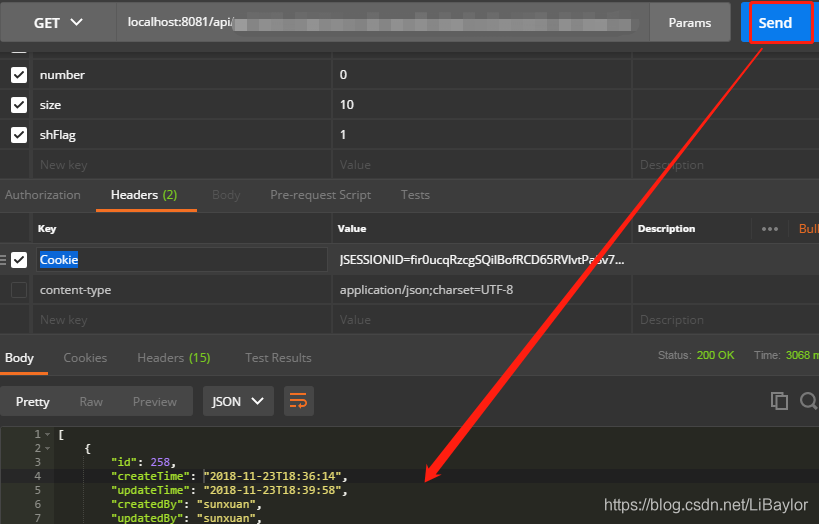Open the Tests tab

[x=415, y=195]
